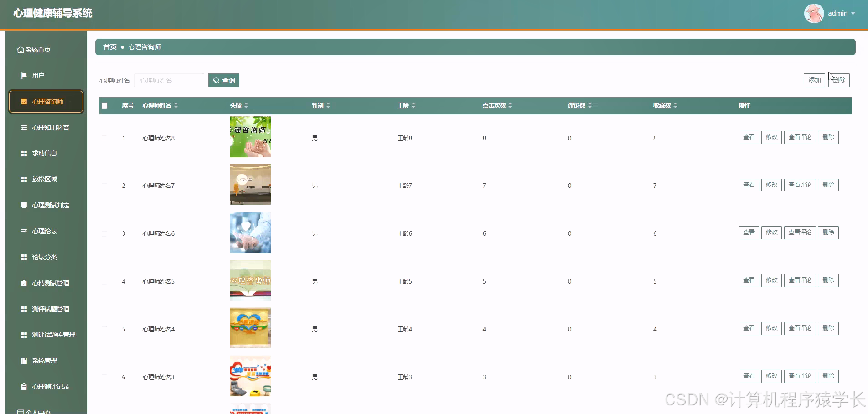Click the 查询 search button

[224, 80]
